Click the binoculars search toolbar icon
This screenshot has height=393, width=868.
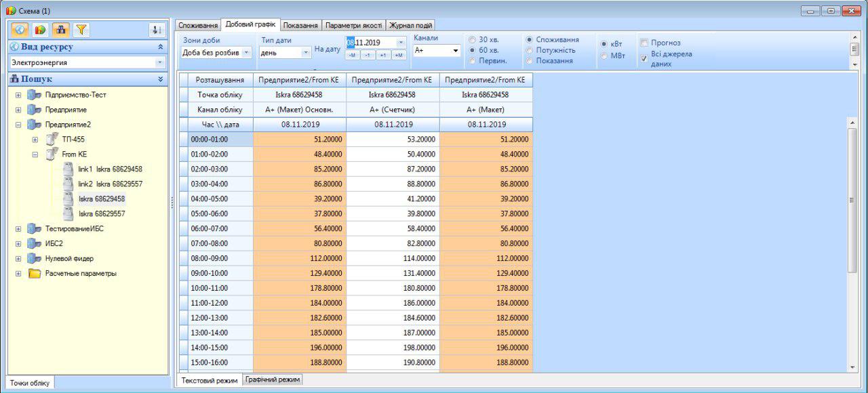[x=60, y=30]
